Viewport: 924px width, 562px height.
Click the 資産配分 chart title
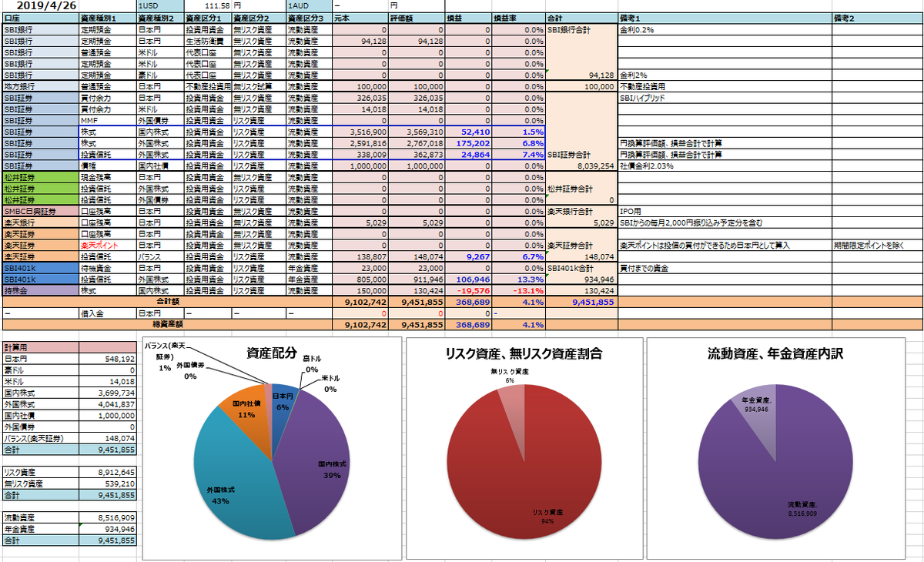tap(271, 352)
